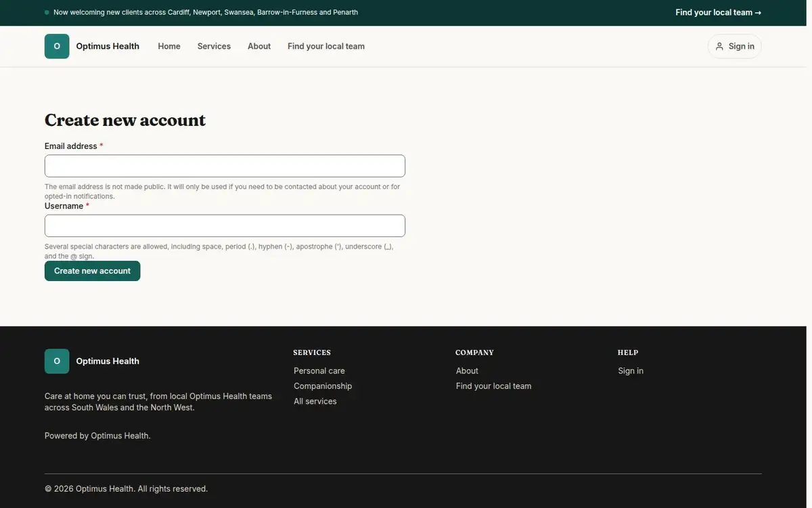Open All services footer link
The width and height of the screenshot is (812, 508).
click(x=315, y=401)
